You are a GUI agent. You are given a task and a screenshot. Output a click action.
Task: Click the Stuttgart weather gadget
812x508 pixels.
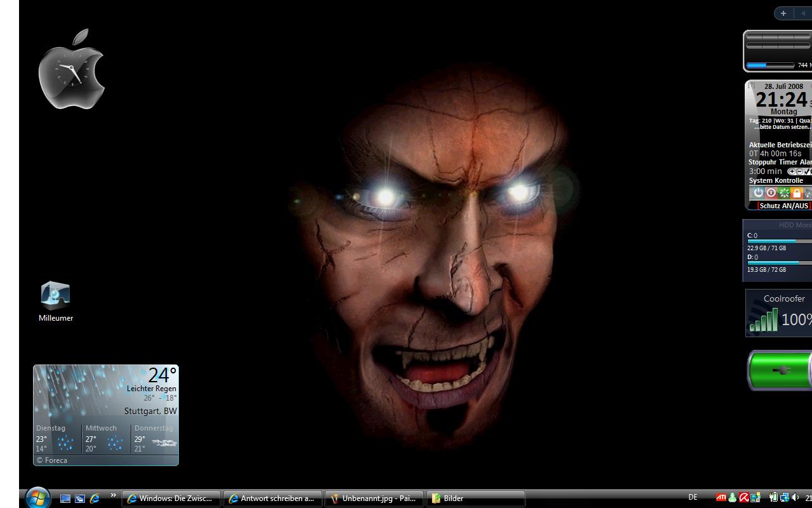point(106,415)
